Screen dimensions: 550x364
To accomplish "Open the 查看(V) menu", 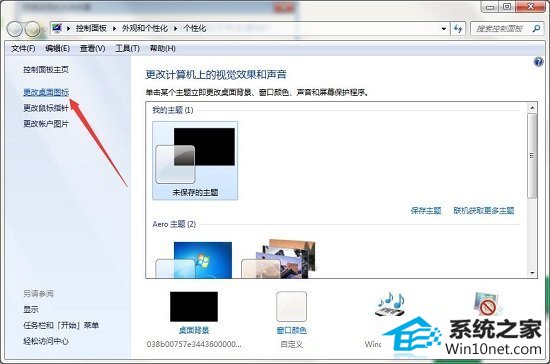I will 93,48.
